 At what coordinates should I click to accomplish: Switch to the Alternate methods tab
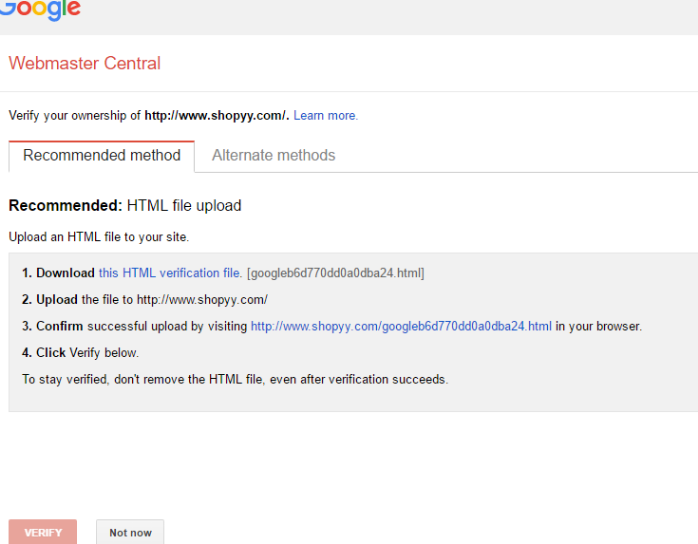point(273,155)
